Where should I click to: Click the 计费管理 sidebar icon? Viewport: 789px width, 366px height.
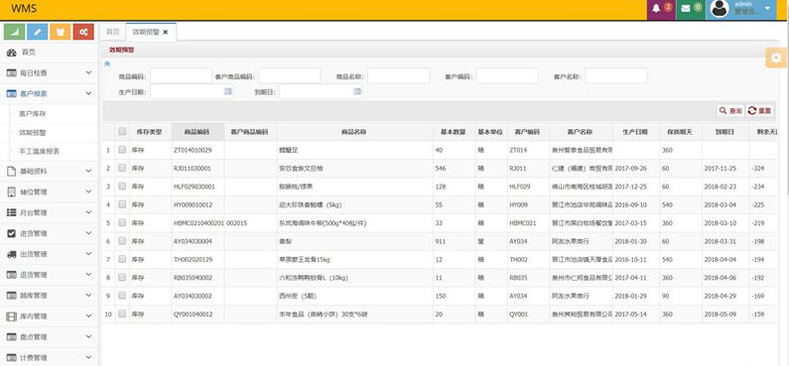tap(11, 357)
